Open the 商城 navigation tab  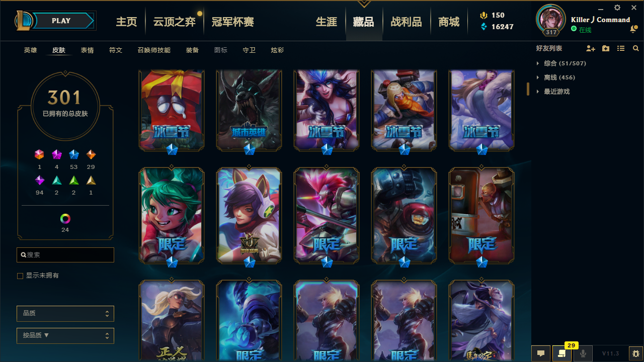point(449,22)
